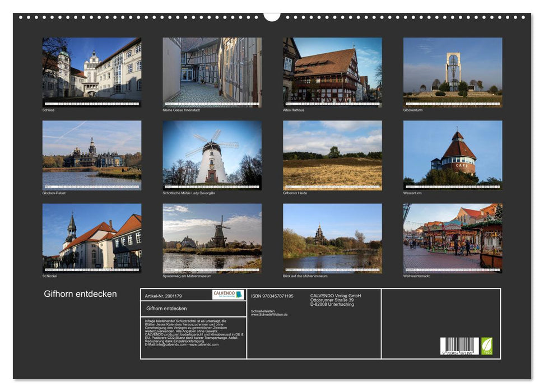Click the blue bookmark symbol beside CALVENDO logo
This screenshot has height=392, width=544.
click(238, 295)
